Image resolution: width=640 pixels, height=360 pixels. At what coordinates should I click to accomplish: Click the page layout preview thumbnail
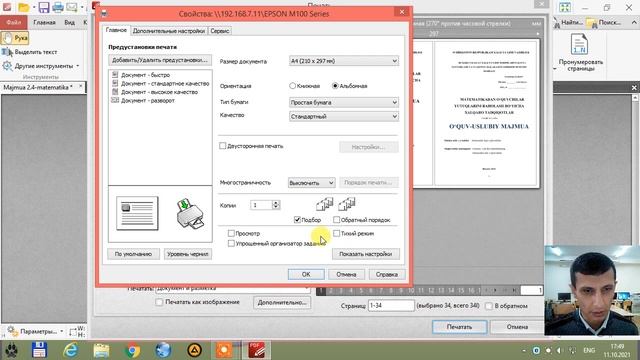137,213
